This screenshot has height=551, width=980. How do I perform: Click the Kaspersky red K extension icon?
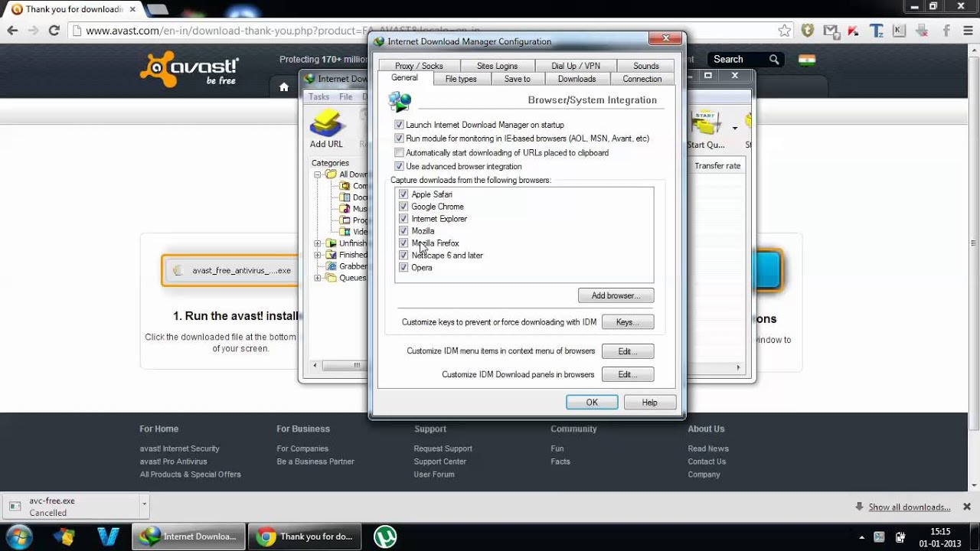[853, 31]
